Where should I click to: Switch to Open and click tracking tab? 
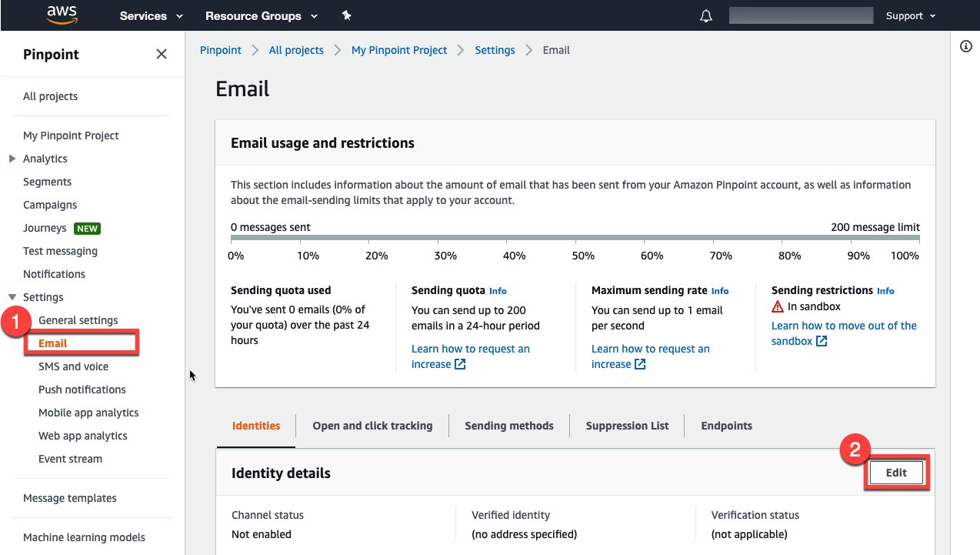coord(372,426)
